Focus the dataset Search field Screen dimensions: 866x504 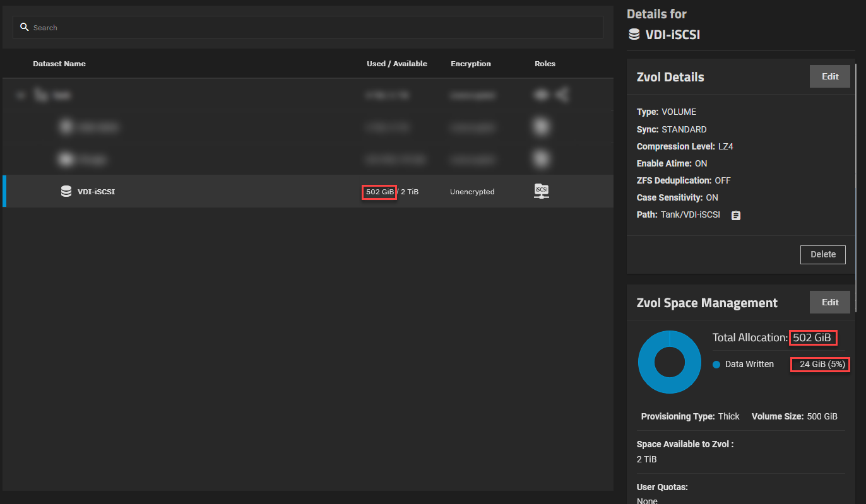point(308,27)
